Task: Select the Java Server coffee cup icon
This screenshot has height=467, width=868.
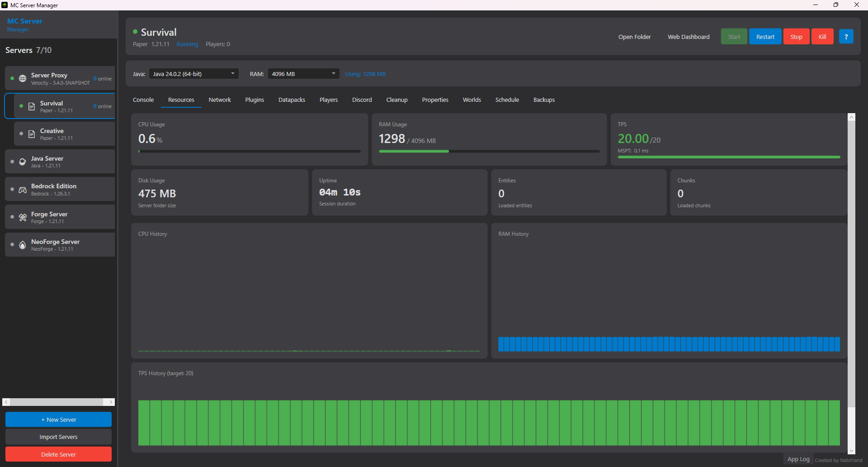Action: point(22,162)
